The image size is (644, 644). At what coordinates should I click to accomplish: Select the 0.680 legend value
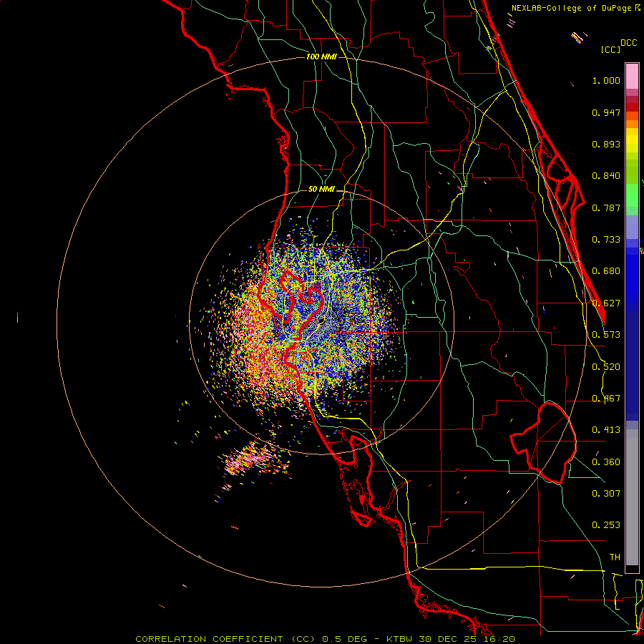(606, 271)
